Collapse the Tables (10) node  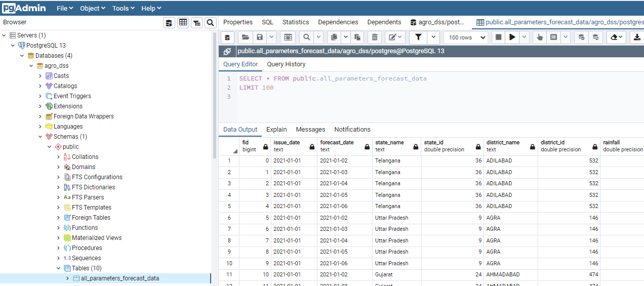(x=59, y=268)
